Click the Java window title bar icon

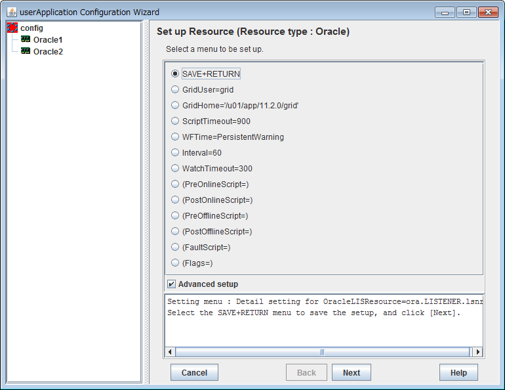click(x=12, y=12)
